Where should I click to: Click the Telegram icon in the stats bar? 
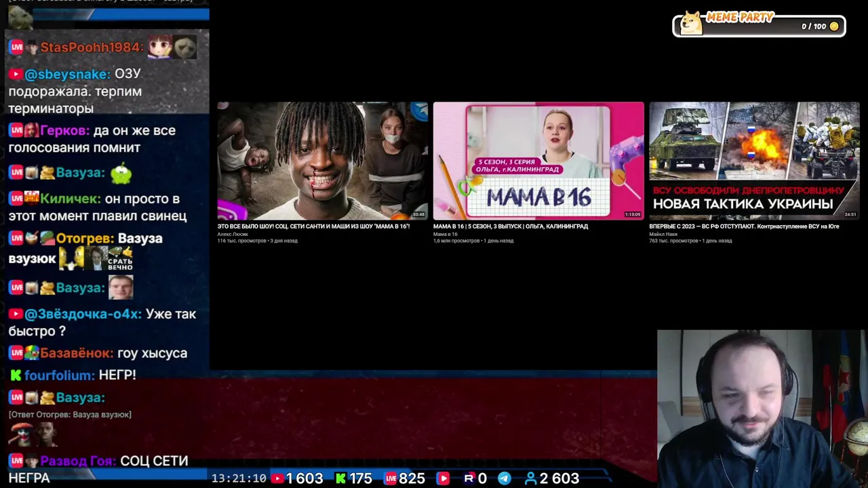click(505, 479)
